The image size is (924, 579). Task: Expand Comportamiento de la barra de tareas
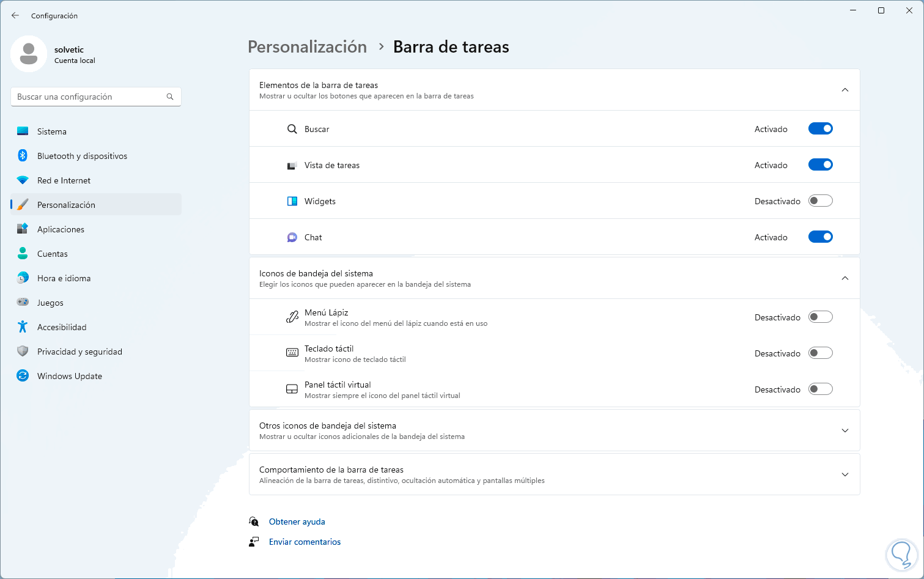pyautogui.click(x=845, y=474)
